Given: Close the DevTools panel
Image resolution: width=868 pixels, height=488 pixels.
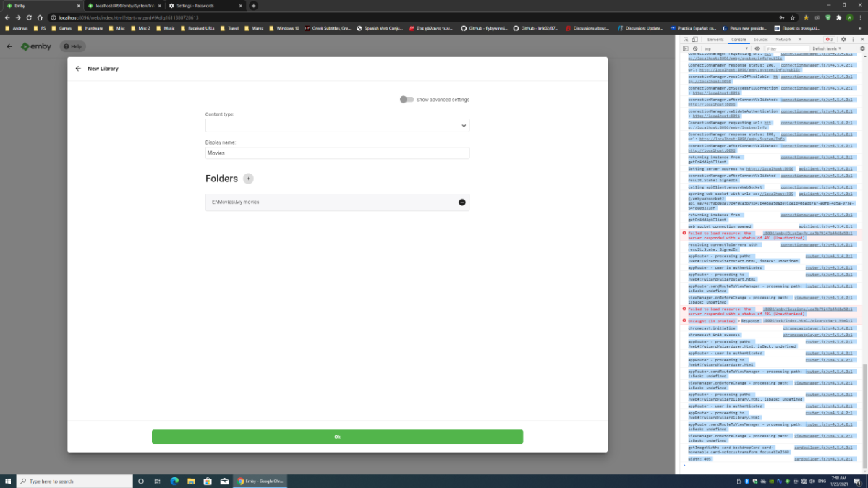Looking at the screenshot, I should tap(862, 39).
